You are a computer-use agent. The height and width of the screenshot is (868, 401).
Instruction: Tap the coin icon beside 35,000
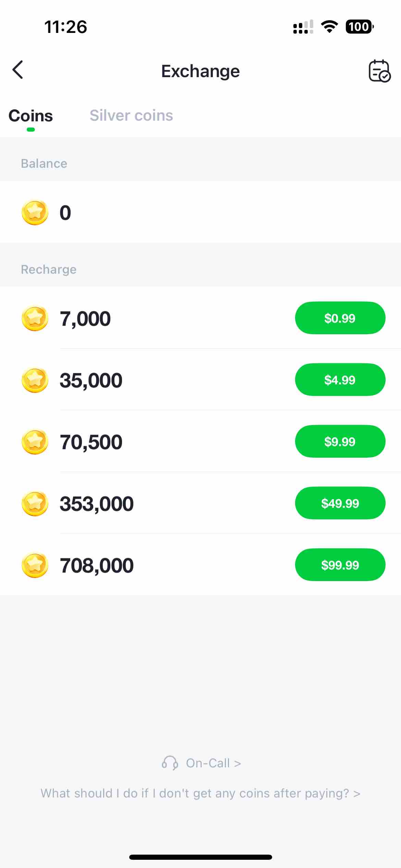pos(35,380)
